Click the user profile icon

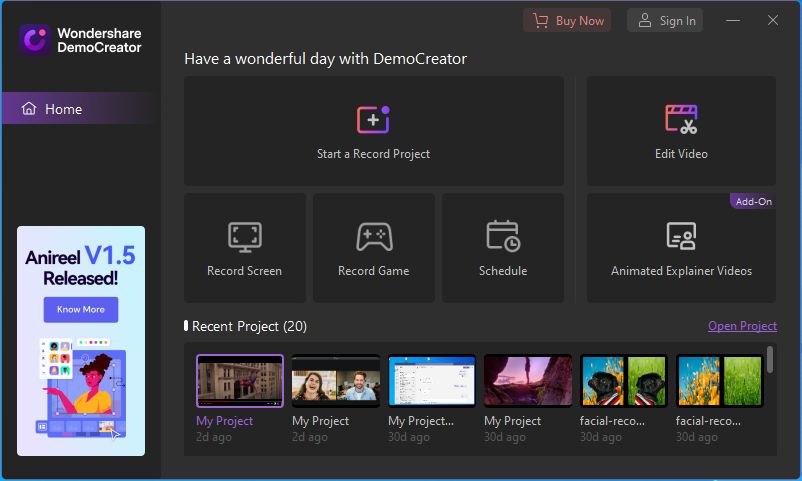pyautogui.click(x=644, y=20)
